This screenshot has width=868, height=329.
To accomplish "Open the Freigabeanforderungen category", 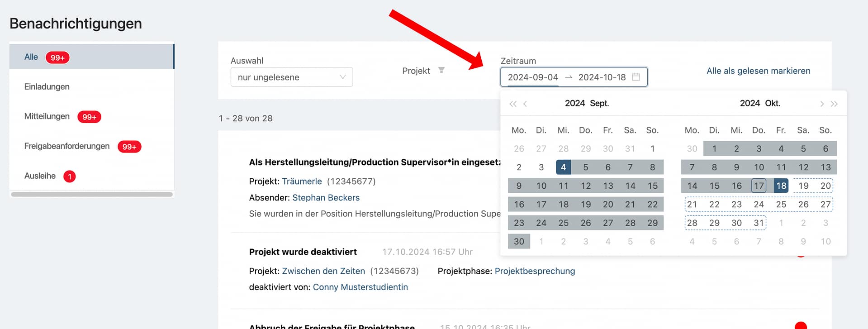I will [x=66, y=146].
